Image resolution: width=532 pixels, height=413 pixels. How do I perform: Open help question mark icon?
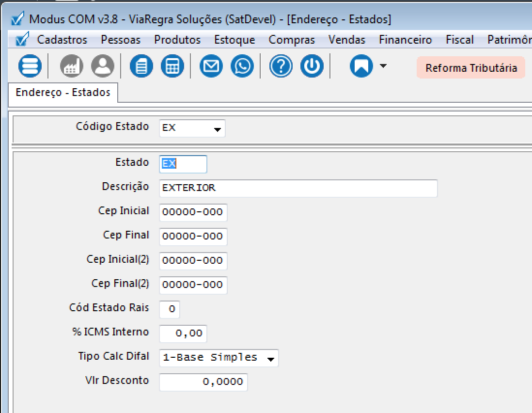(281, 66)
